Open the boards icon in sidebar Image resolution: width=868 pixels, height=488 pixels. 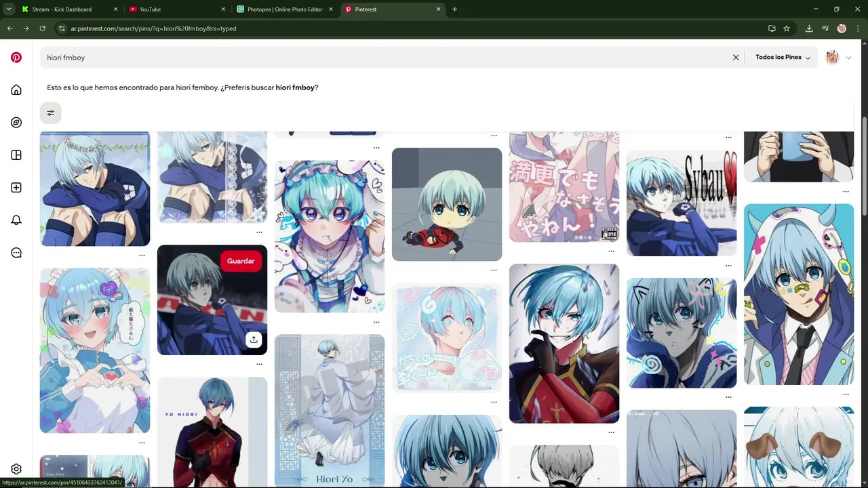16,155
